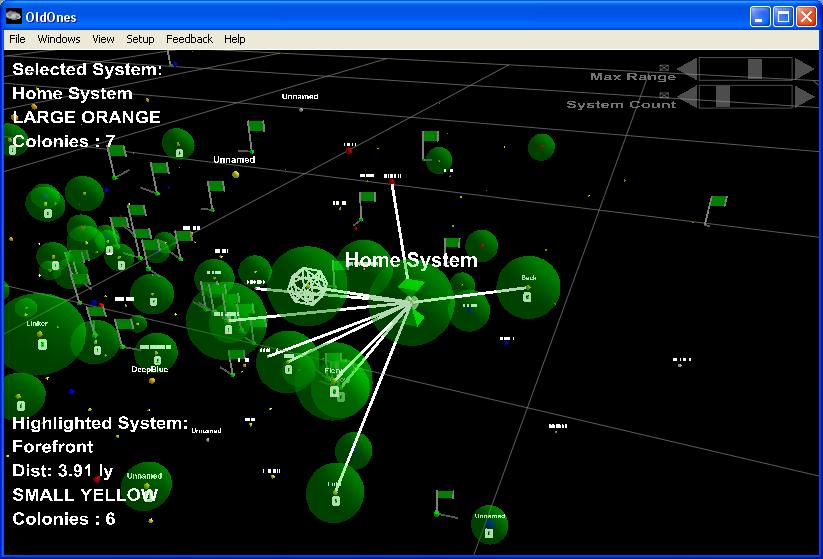Click the green flag on far right
The width and height of the screenshot is (823, 559).
[x=718, y=203]
